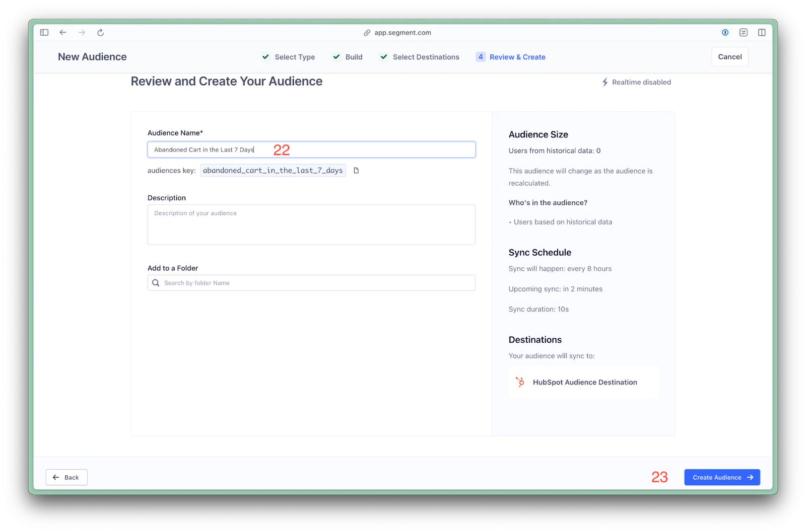Click the browser forward arrow
Screen dimensions: 806x532
click(82, 33)
